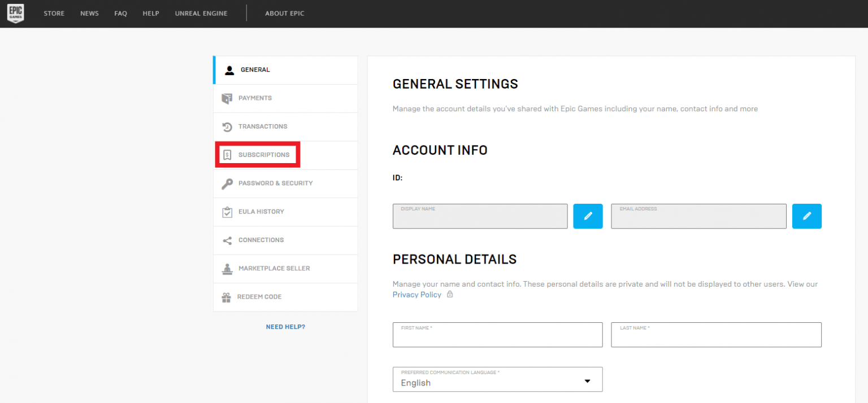Open the Store menu item

(54, 13)
